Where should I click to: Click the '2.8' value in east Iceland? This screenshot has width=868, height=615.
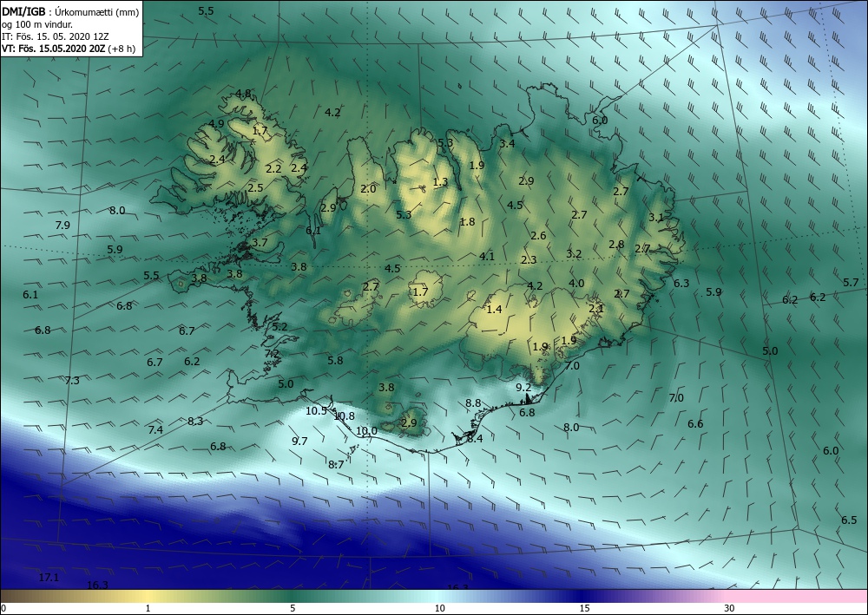(x=616, y=245)
